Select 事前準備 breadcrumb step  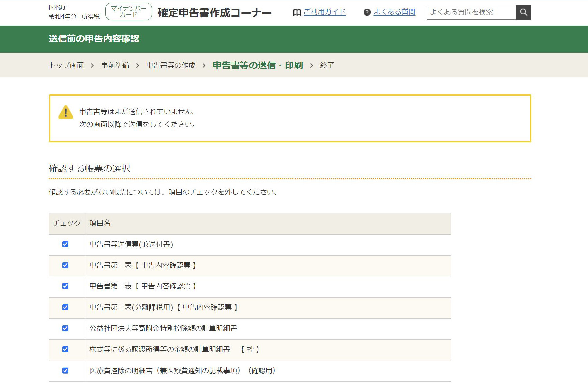pos(115,65)
